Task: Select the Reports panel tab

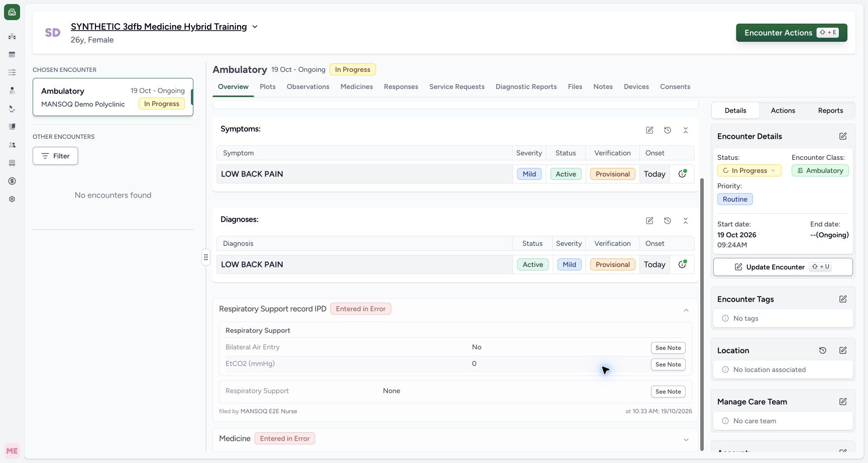Action: [830, 111]
